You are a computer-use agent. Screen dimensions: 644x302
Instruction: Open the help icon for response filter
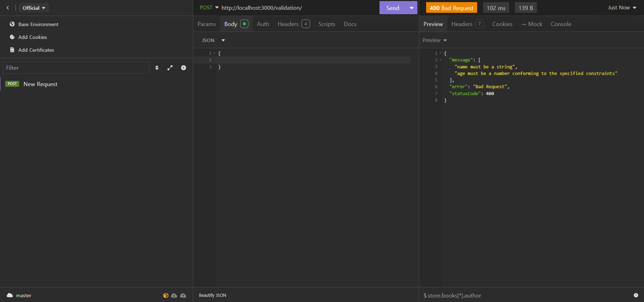click(x=636, y=295)
